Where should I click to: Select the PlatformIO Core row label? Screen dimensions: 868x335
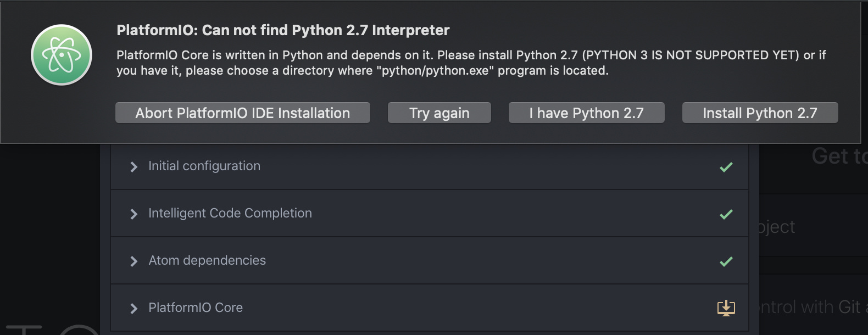tap(196, 308)
